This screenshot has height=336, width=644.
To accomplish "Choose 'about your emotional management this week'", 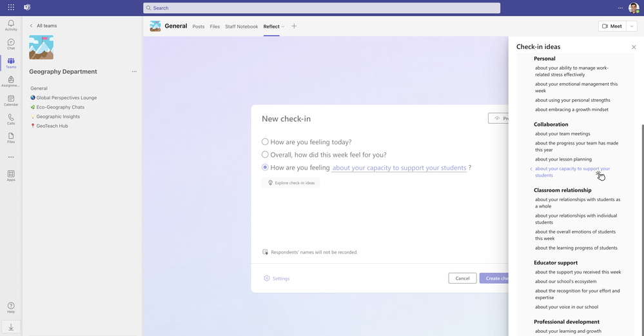I will click(576, 87).
